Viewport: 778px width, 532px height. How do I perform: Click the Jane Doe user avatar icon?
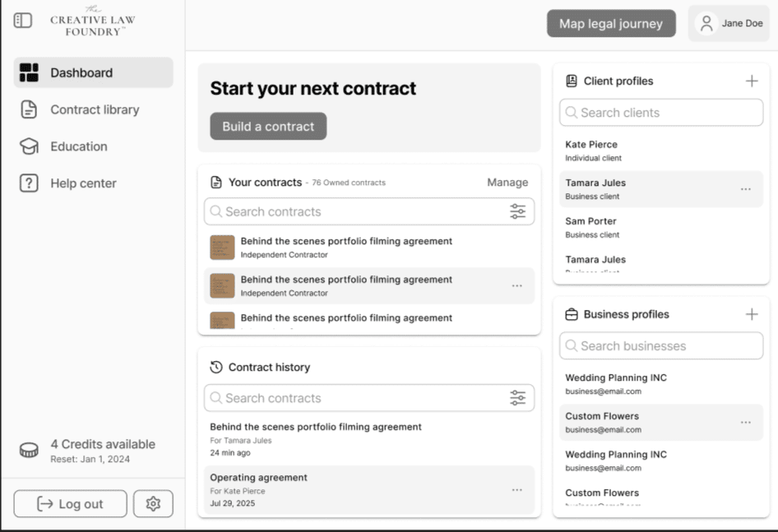click(706, 24)
